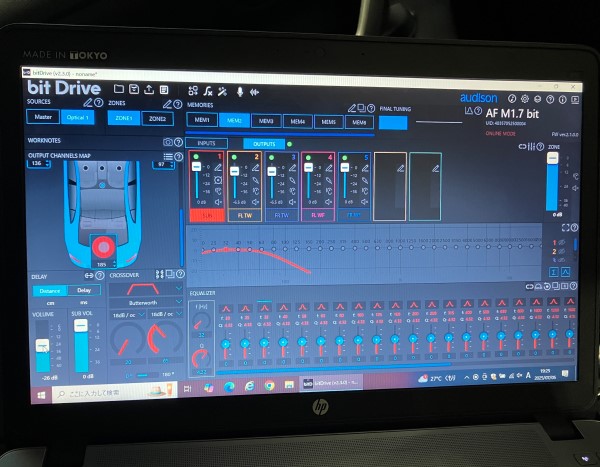Viewport: 600px width, 467px height.
Task: Open the configuration wizard squares icon
Action: tap(193, 90)
